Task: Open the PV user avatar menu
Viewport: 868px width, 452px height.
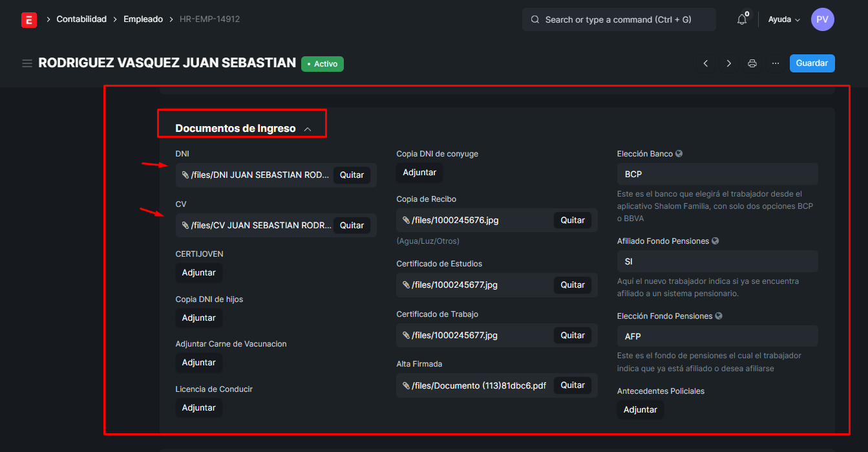Action: click(x=822, y=19)
